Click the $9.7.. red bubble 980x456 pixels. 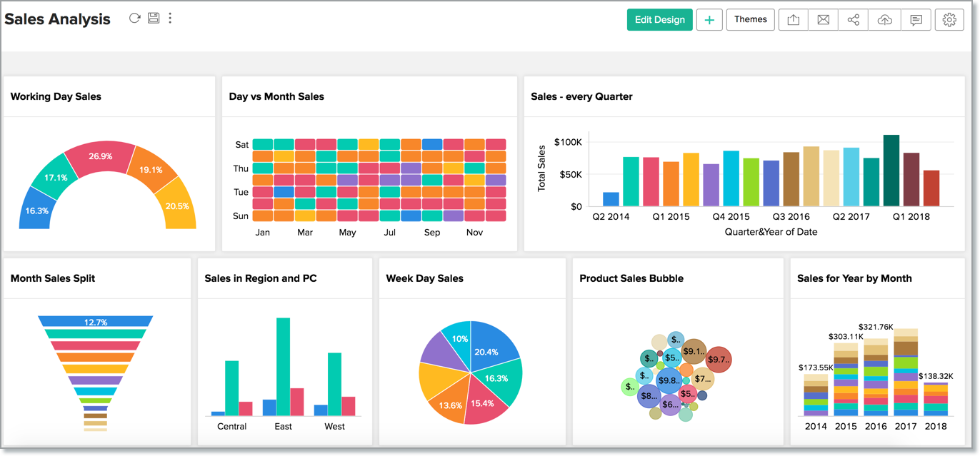(719, 360)
